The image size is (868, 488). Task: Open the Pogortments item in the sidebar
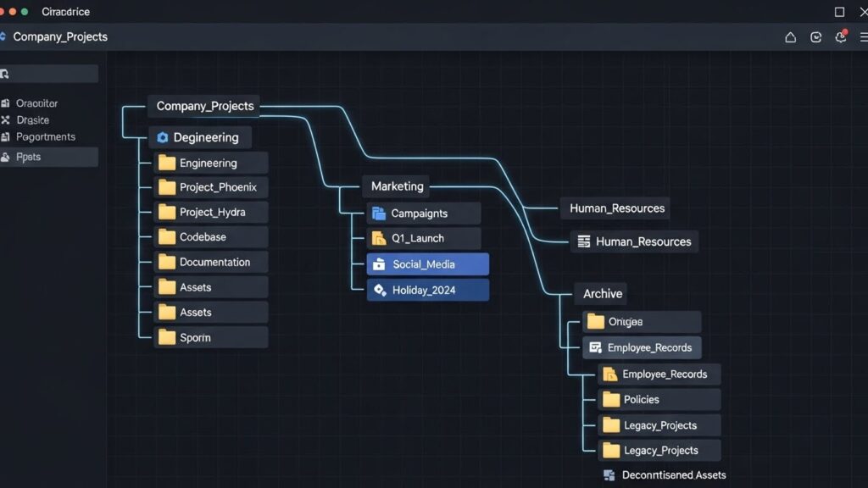click(45, 137)
